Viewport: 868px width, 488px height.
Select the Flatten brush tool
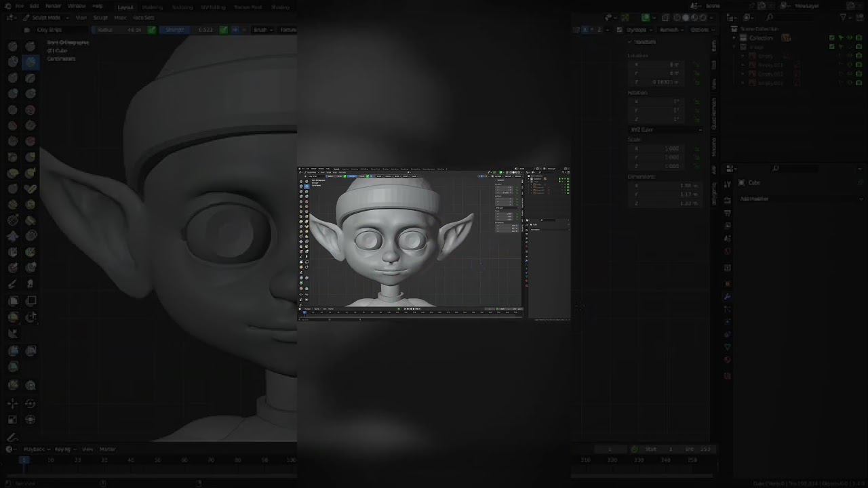click(x=13, y=125)
